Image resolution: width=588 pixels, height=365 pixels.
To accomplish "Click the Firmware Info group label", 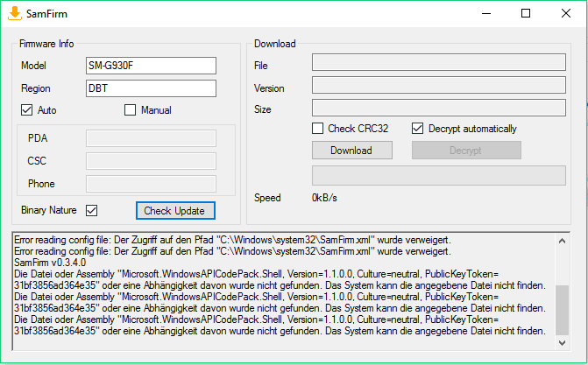I will (x=46, y=44).
